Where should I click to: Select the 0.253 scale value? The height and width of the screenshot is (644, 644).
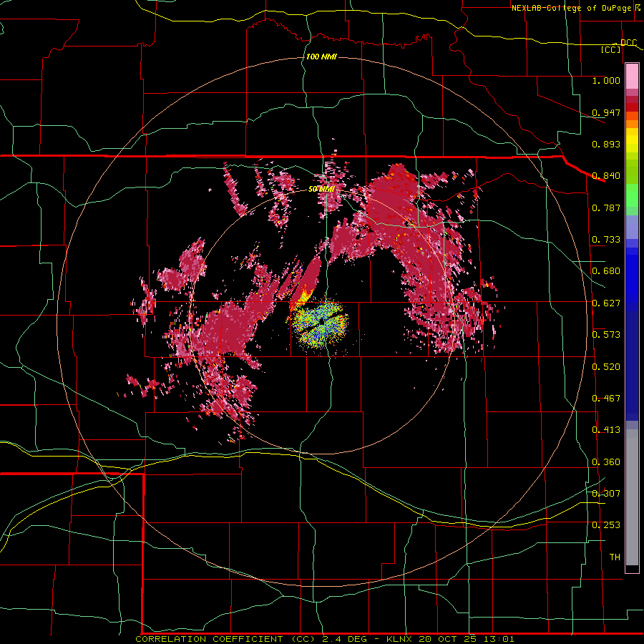pyautogui.click(x=606, y=525)
